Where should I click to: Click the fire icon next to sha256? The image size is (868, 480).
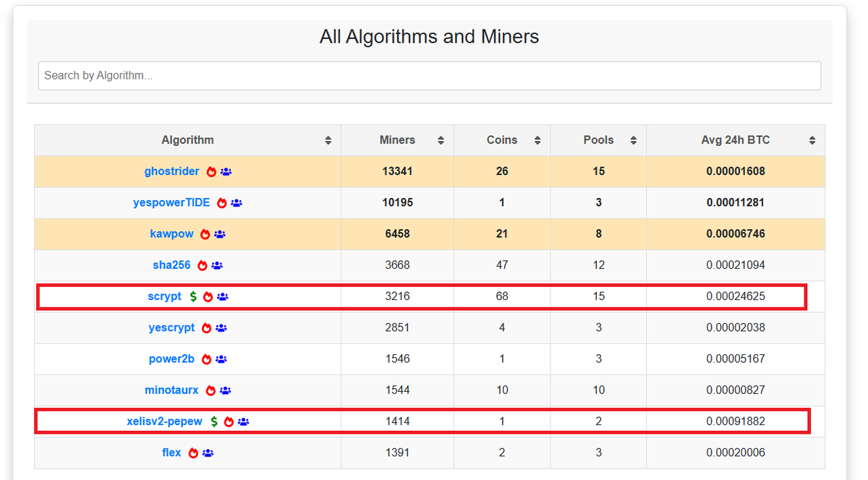coord(202,265)
